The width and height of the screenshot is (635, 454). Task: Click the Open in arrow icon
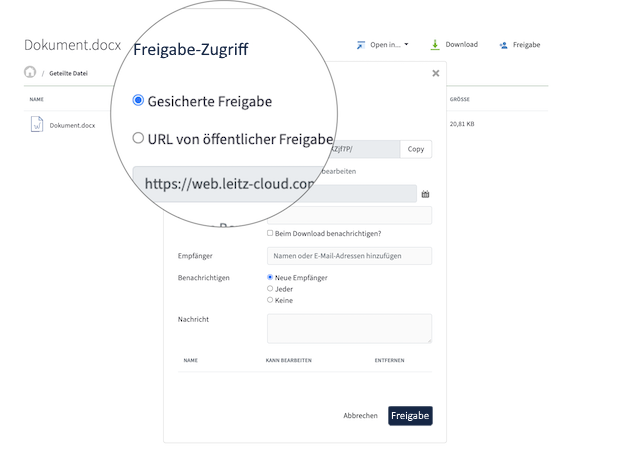360,45
